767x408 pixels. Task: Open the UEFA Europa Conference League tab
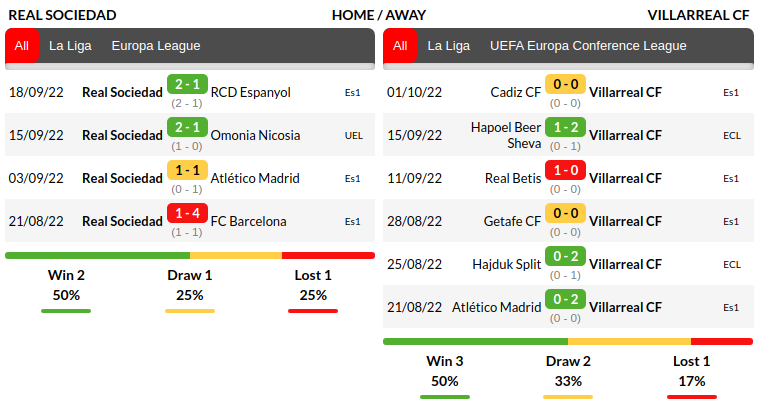[x=588, y=46]
